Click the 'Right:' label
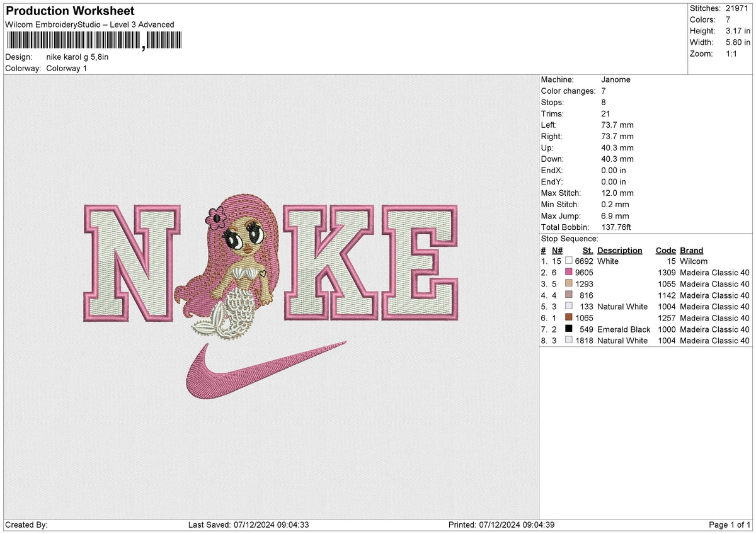 [x=551, y=136]
